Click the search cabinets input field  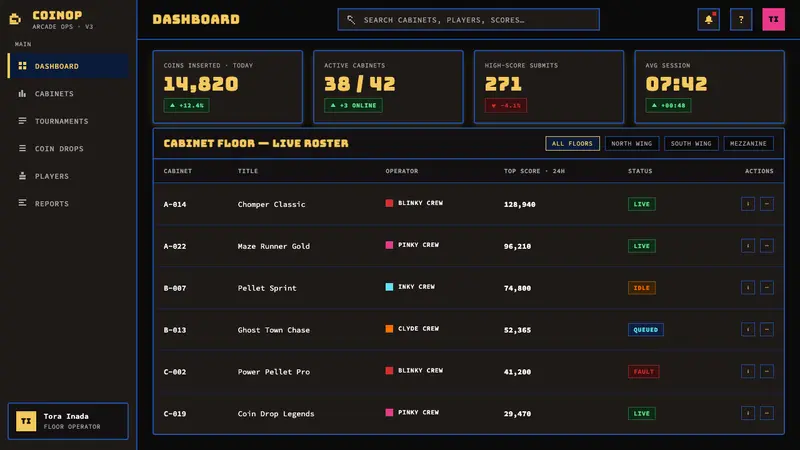coord(468,19)
